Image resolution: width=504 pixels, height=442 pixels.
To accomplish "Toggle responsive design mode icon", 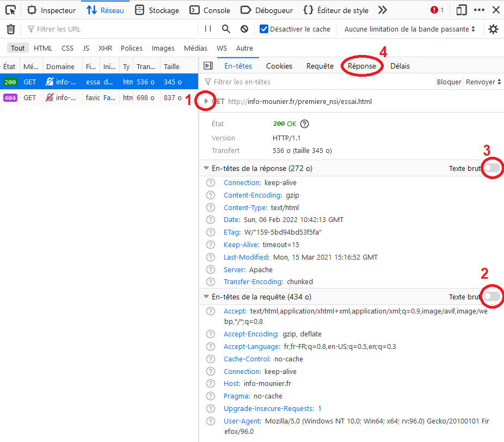I will (462, 10).
